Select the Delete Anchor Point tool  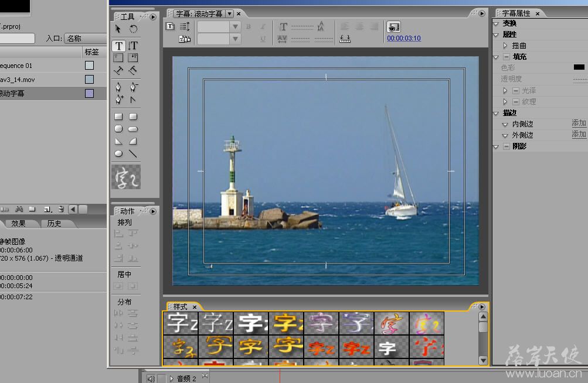pos(134,87)
